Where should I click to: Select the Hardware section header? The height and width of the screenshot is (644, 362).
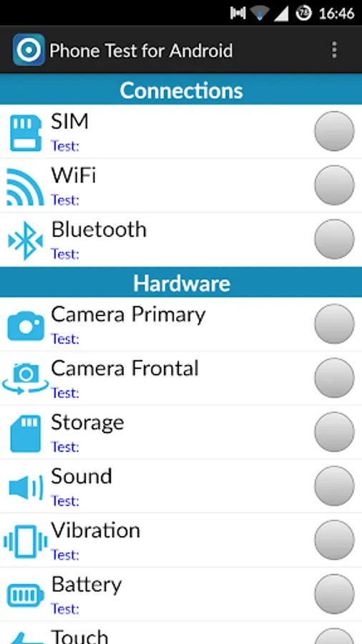181,283
